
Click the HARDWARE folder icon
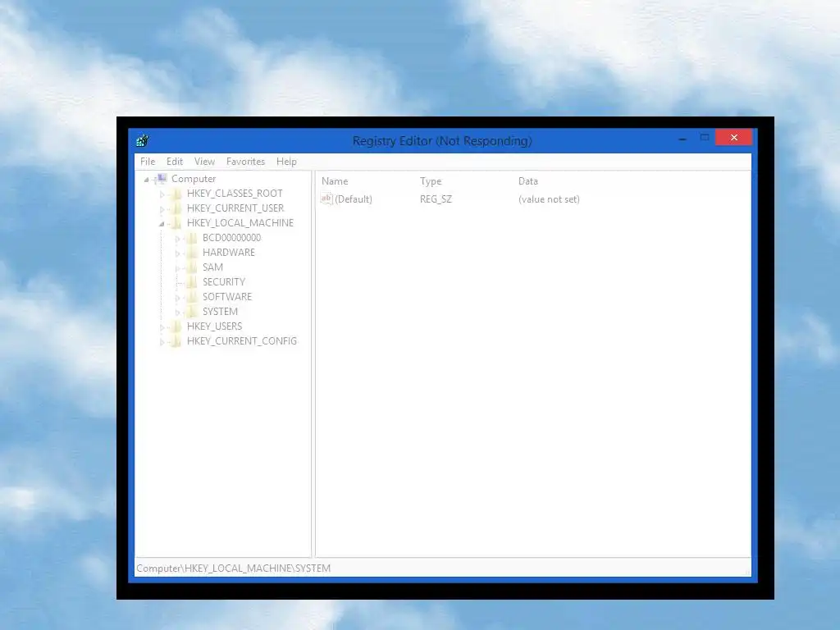(x=192, y=253)
